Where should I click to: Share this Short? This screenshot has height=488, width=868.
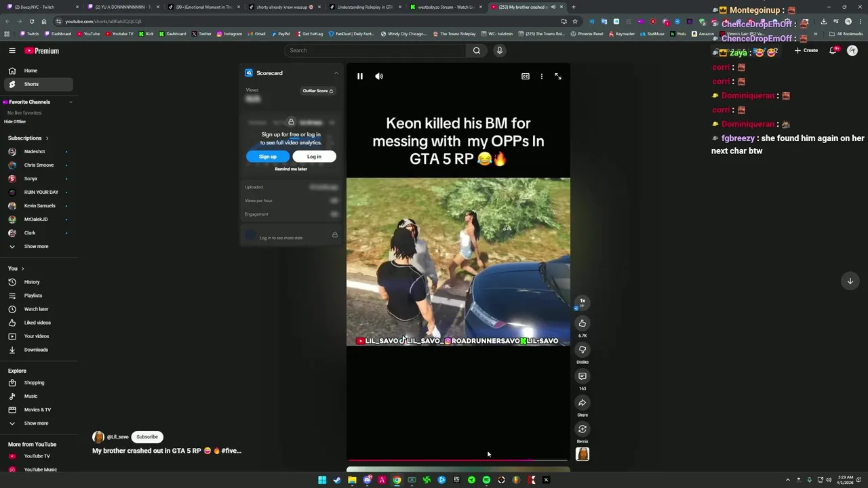pyautogui.click(x=583, y=403)
